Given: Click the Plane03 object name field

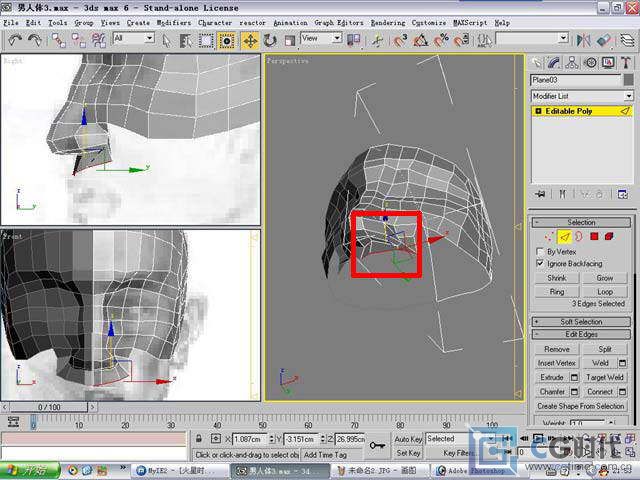Looking at the screenshot, I should pyautogui.click(x=576, y=80).
